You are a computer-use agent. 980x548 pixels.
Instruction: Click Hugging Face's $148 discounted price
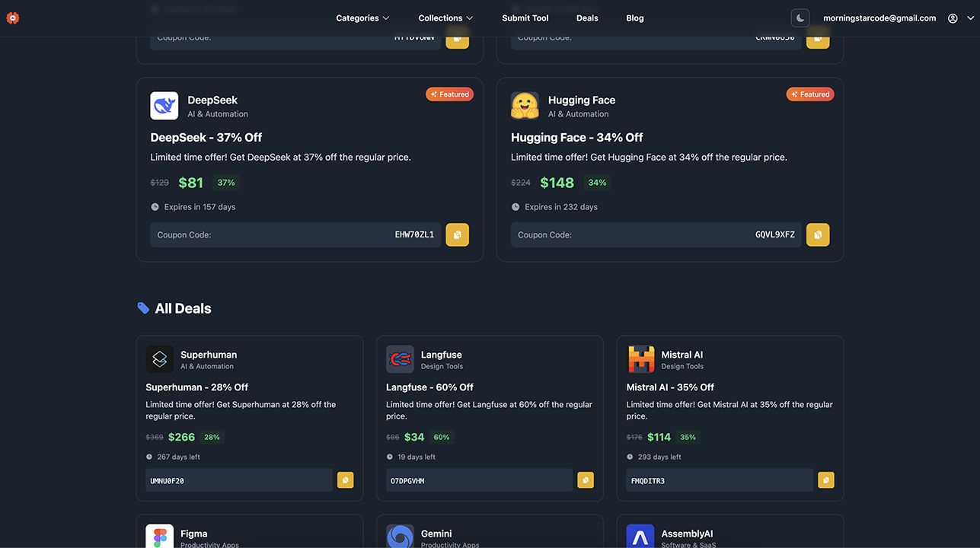pos(557,183)
